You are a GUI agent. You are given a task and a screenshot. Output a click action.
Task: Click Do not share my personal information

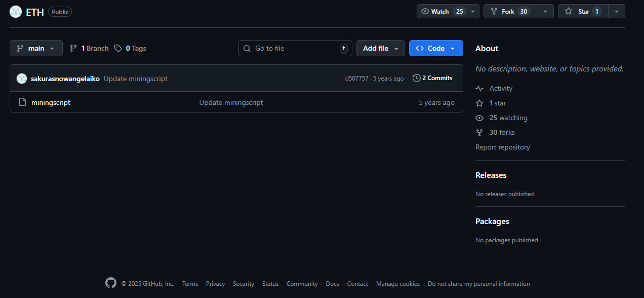[479, 284]
